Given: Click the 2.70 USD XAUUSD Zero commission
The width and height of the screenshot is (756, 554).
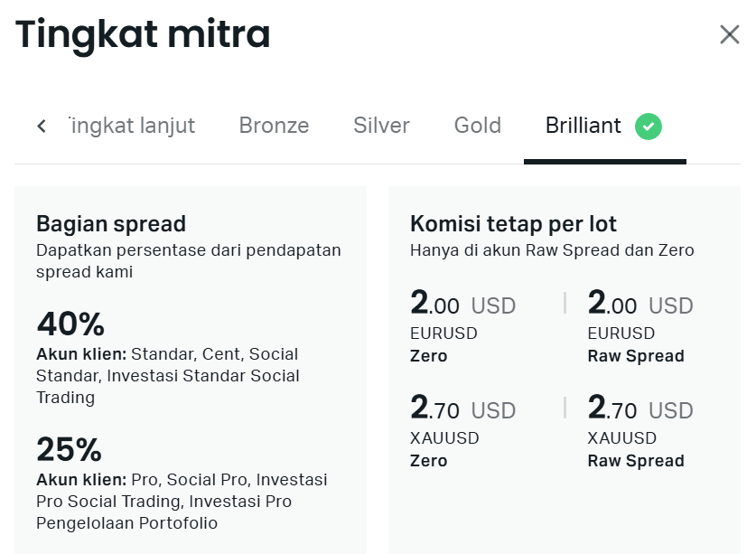Looking at the screenshot, I should (462, 410).
